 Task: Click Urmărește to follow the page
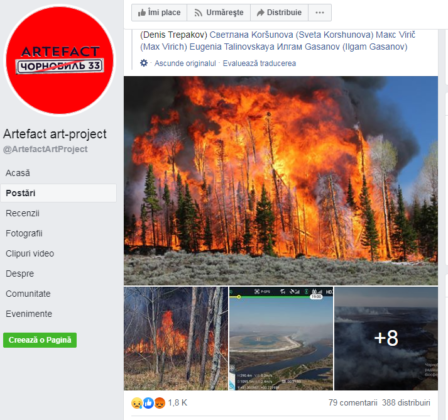(219, 13)
